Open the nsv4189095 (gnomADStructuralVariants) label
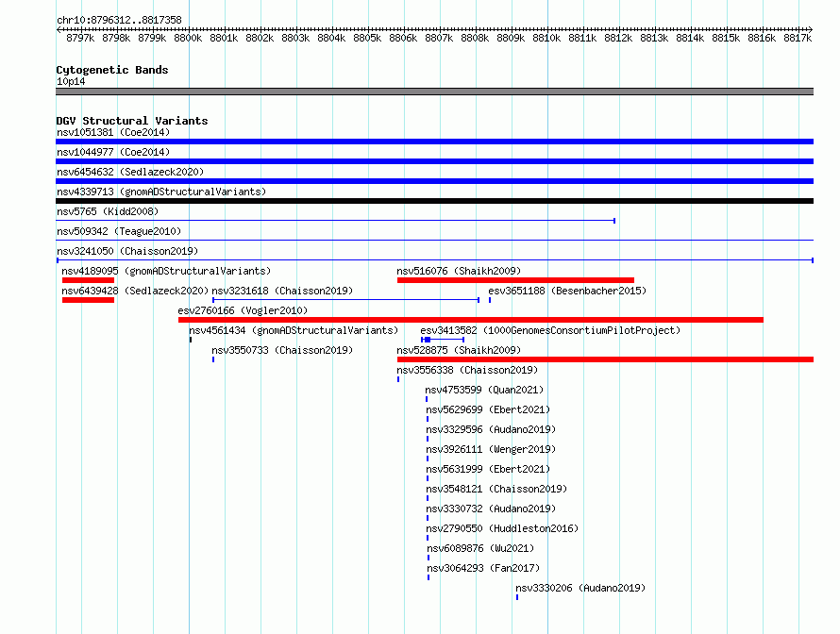 pos(166,271)
